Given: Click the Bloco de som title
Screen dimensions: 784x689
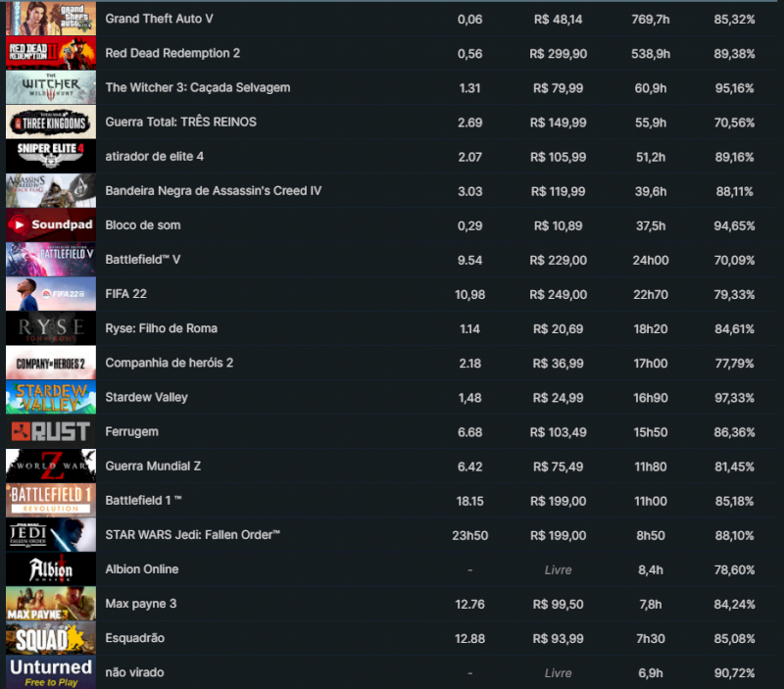Looking at the screenshot, I should click(x=143, y=225).
